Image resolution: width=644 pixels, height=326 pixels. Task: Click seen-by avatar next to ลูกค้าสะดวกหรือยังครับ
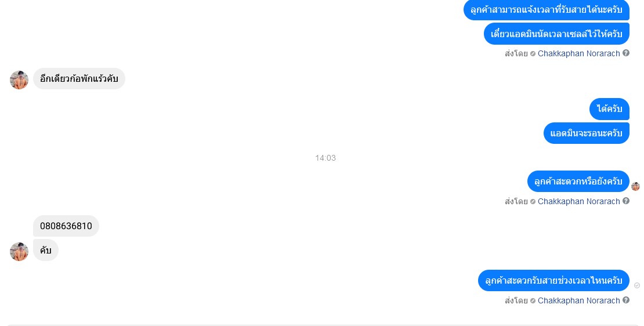[635, 186]
